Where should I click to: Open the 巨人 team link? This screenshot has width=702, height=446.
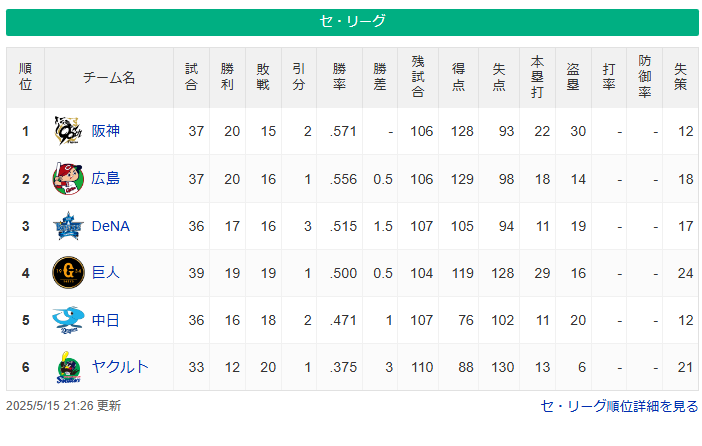(x=106, y=273)
